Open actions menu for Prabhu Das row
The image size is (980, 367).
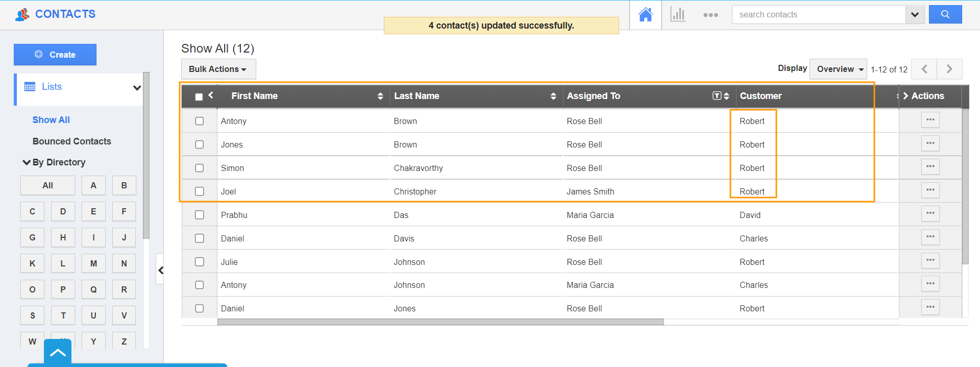pyautogui.click(x=930, y=213)
